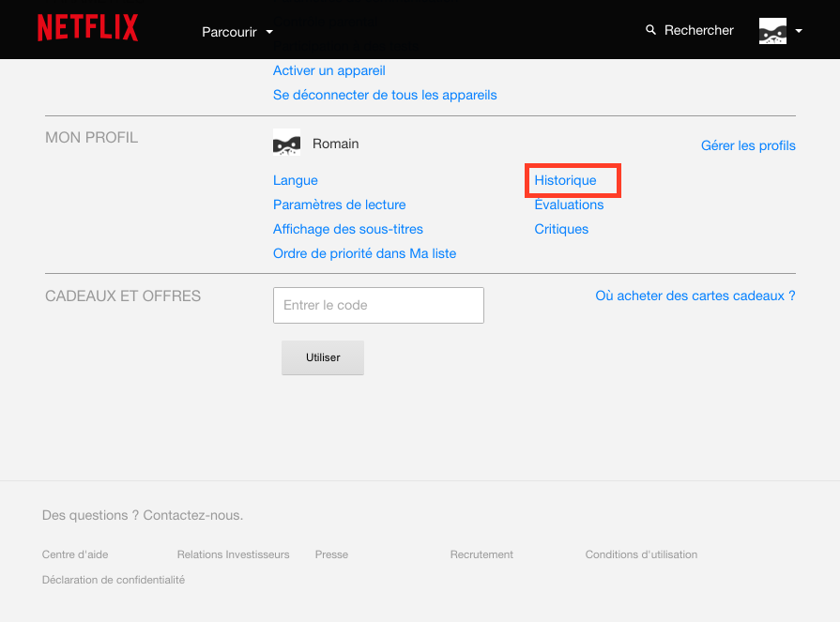
Task: Open Relations Investisseurs footer link
Action: pos(233,554)
